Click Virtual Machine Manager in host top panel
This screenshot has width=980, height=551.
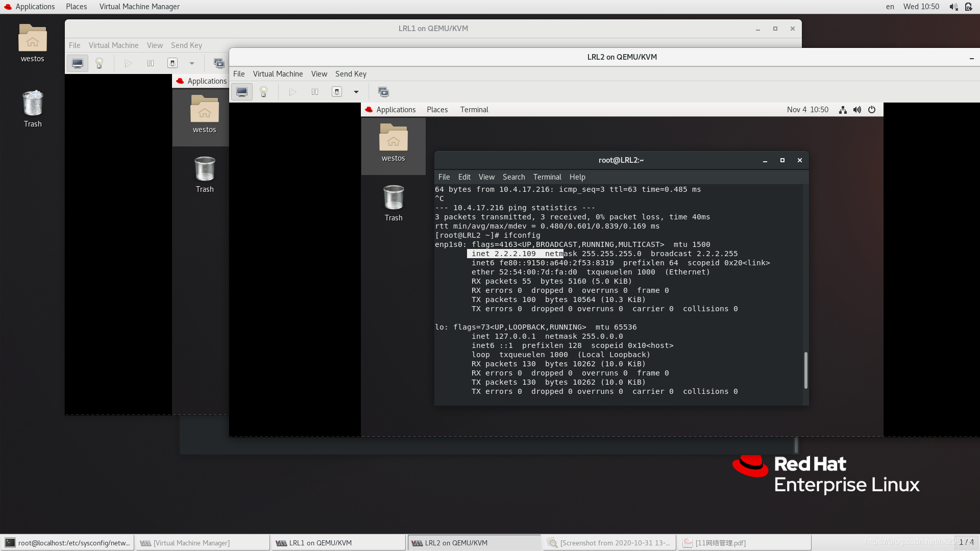coord(139,7)
